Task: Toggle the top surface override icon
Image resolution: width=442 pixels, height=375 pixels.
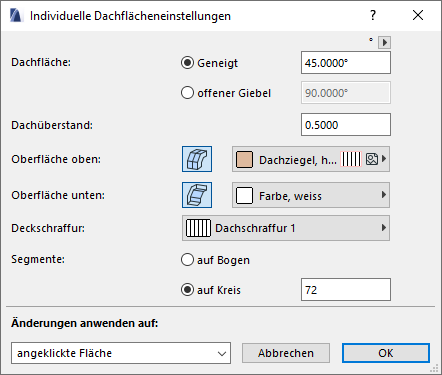Action: [197, 159]
